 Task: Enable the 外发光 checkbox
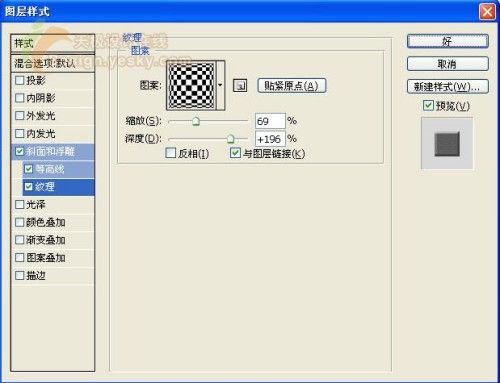20,116
